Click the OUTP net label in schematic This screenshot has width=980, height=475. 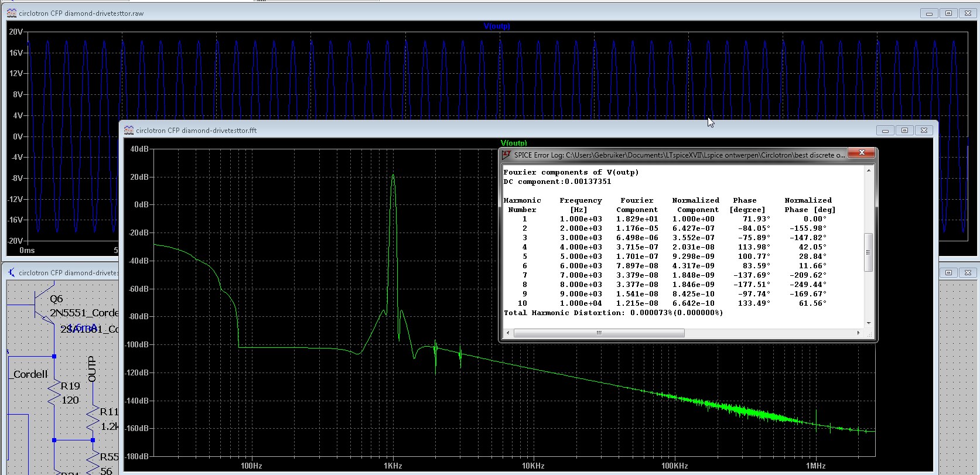point(91,369)
